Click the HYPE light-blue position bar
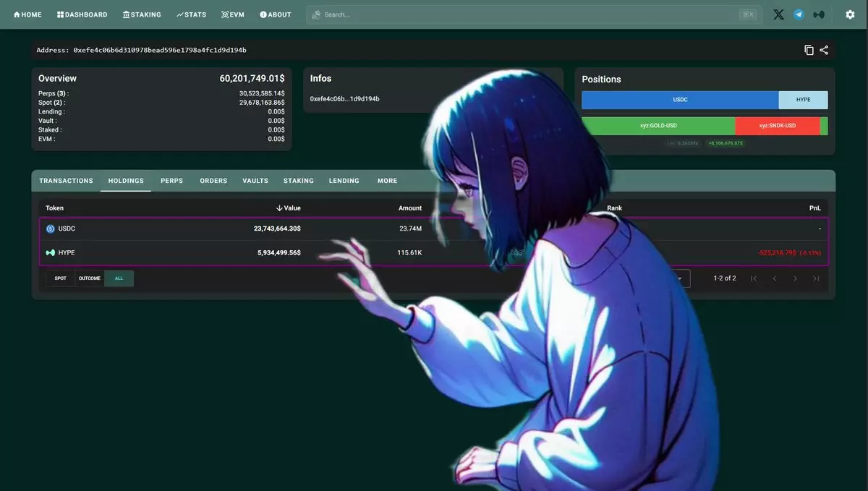868x491 pixels. click(803, 100)
